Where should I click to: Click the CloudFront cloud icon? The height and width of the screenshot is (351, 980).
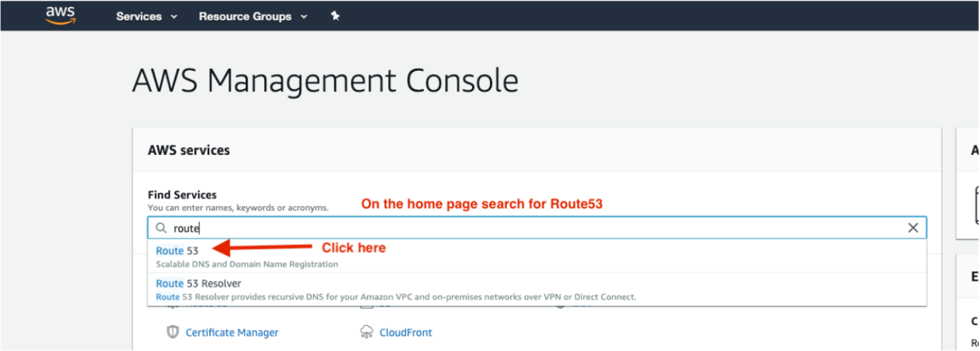pos(366,332)
